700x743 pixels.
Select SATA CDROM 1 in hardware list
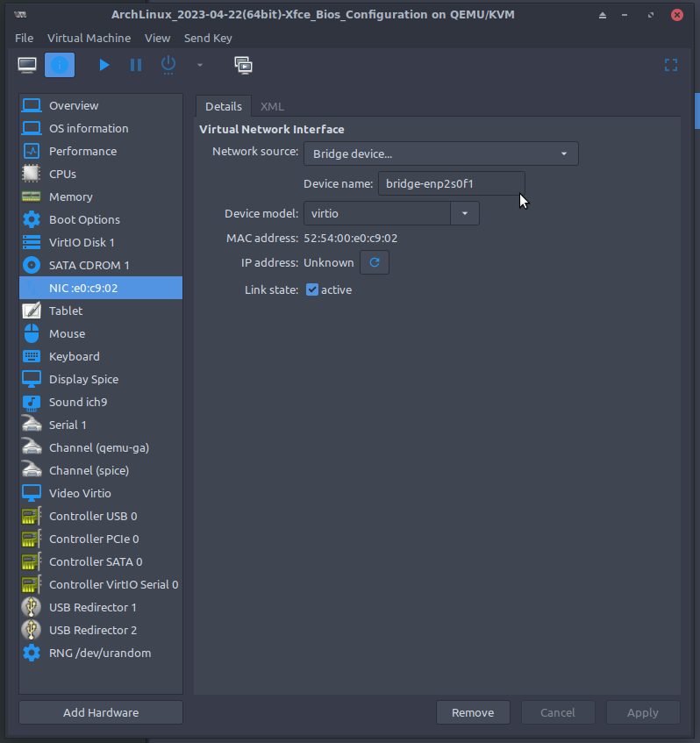point(89,265)
